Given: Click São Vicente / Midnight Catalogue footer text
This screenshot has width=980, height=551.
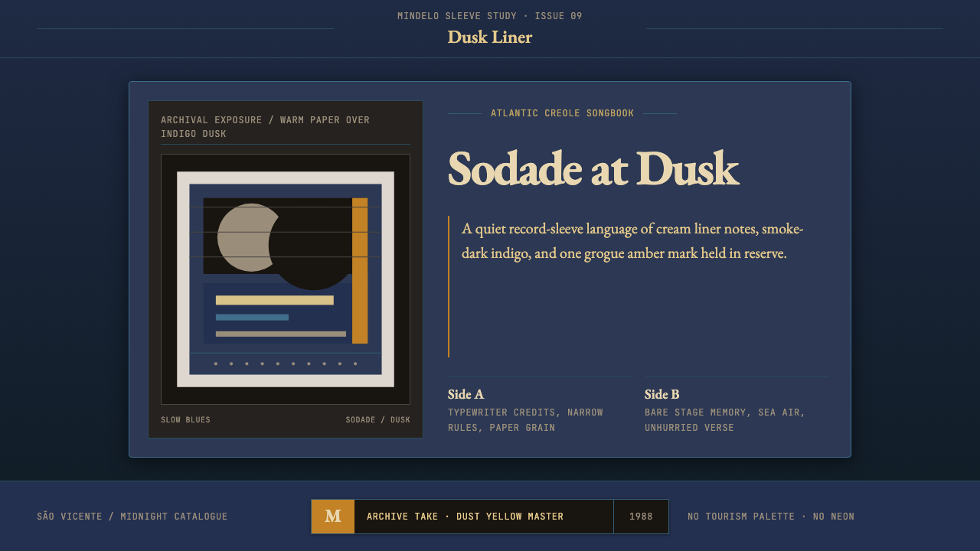Looking at the screenshot, I should pos(132,517).
